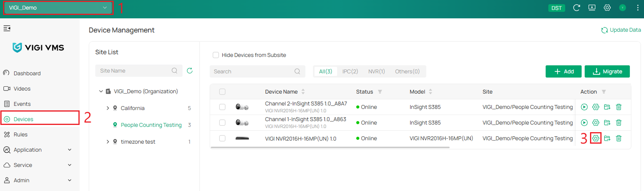This screenshot has width=644, height=191.
Task: Open the VIGI_Demo organization dropdown
Action: [58, 8]
